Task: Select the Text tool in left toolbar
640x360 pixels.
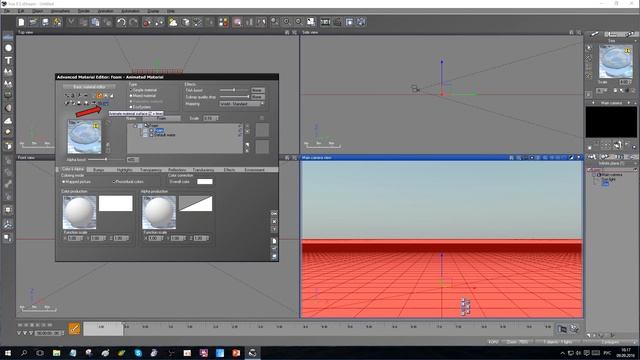Action: [x=8, y=60]
